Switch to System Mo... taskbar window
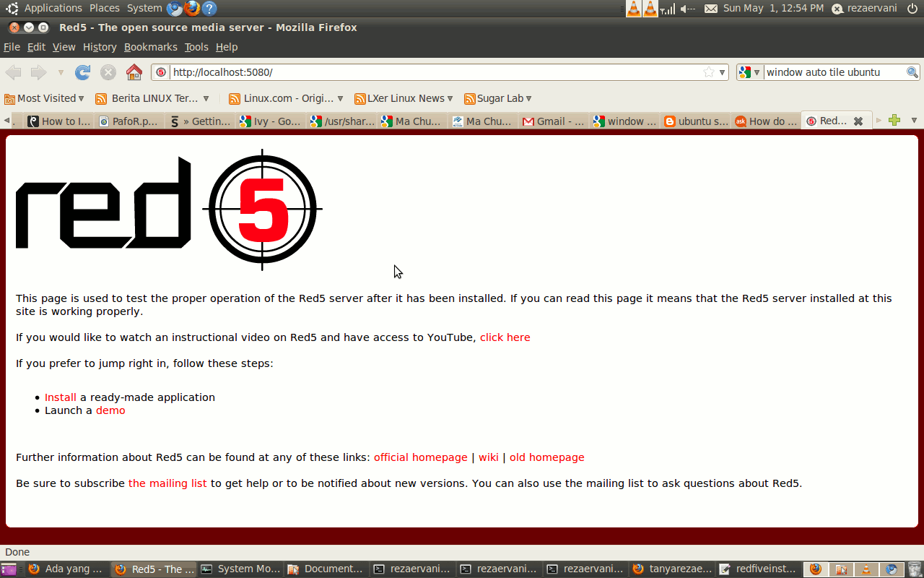The height and width of the screenshot is (578, 924). 240,569
